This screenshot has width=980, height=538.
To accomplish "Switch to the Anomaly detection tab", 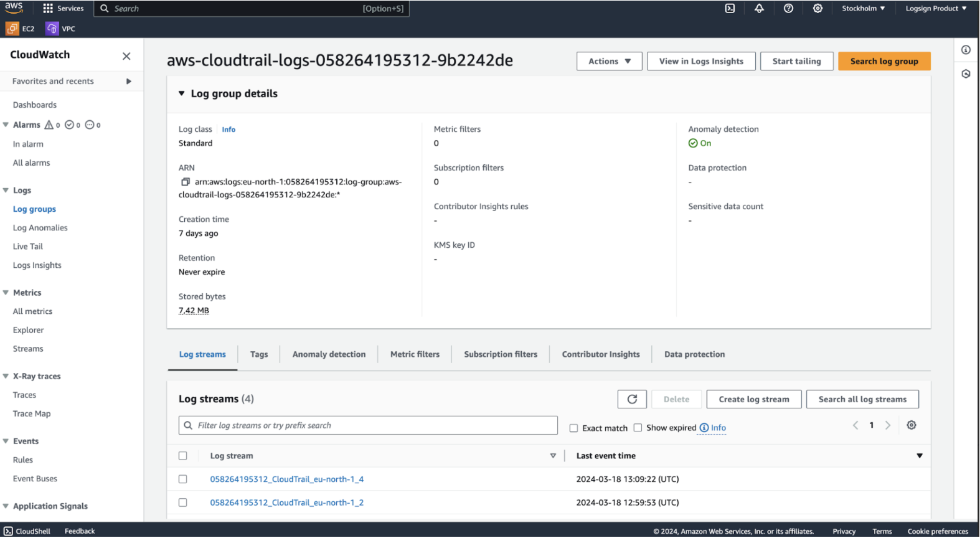I will coord(329,354).
